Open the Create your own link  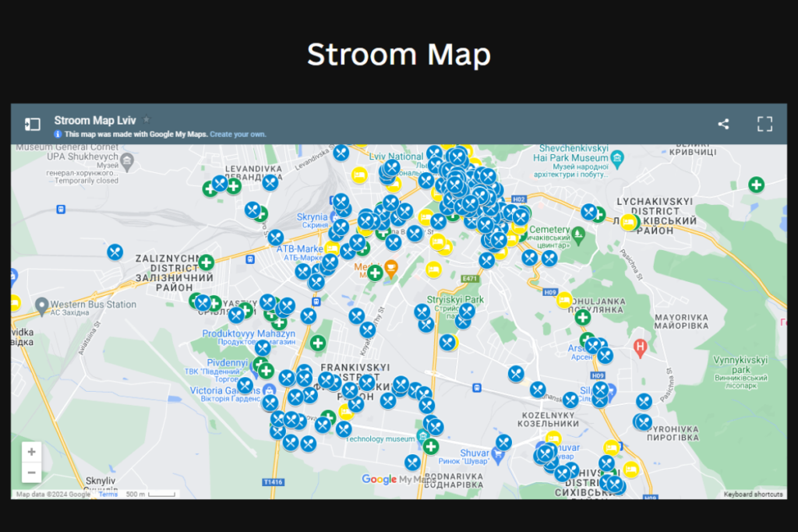pyautogui.click(x=238, y=134)
